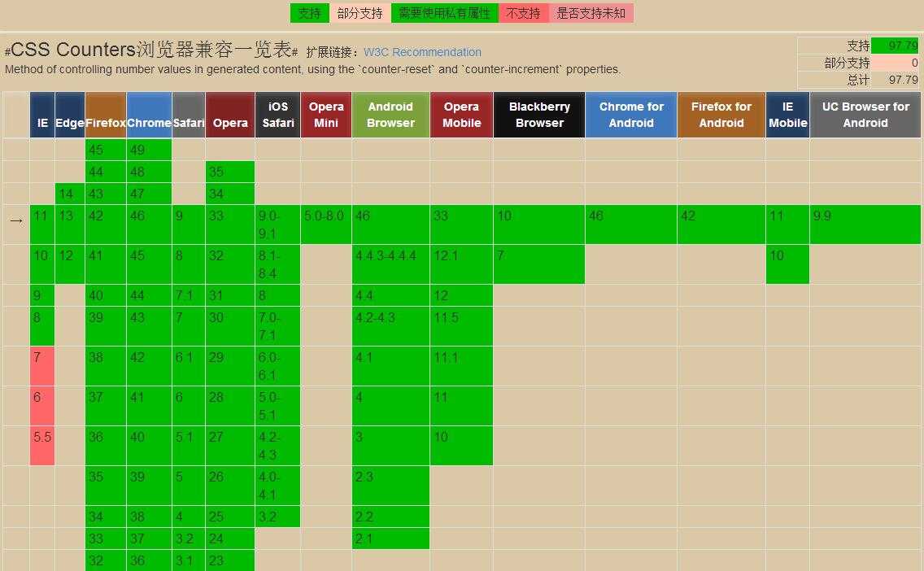This screenshot has height=571, width=924.
Task: Open the W3C Recommendation link
Action: coord(422,52)
